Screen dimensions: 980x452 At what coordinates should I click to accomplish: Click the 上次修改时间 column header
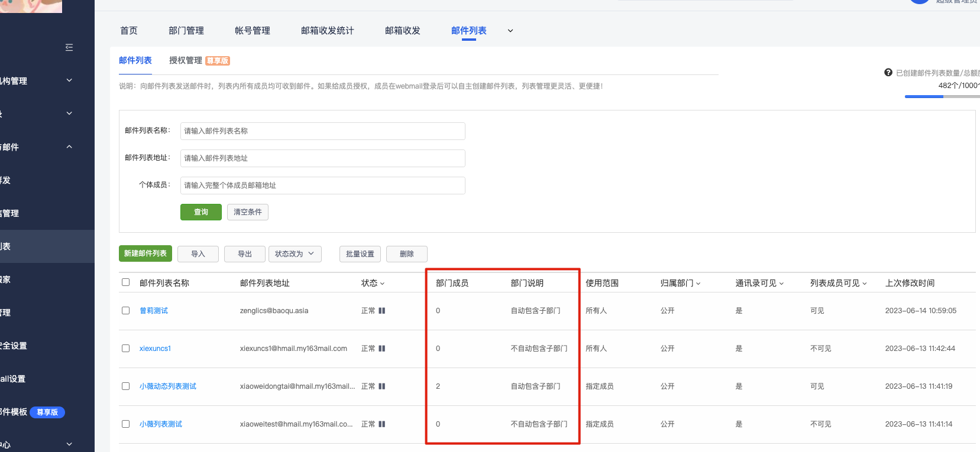(x=910, y=283)
